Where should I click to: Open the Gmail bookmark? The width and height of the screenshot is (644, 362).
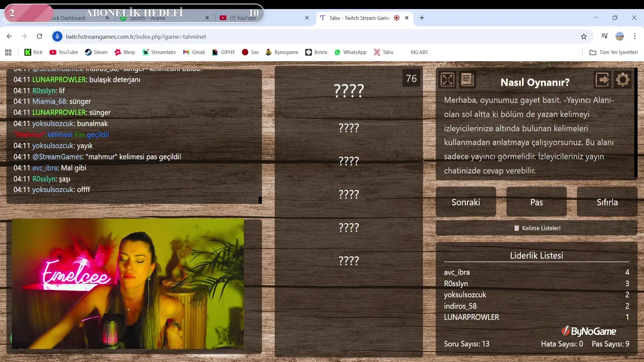coord(194,52)
